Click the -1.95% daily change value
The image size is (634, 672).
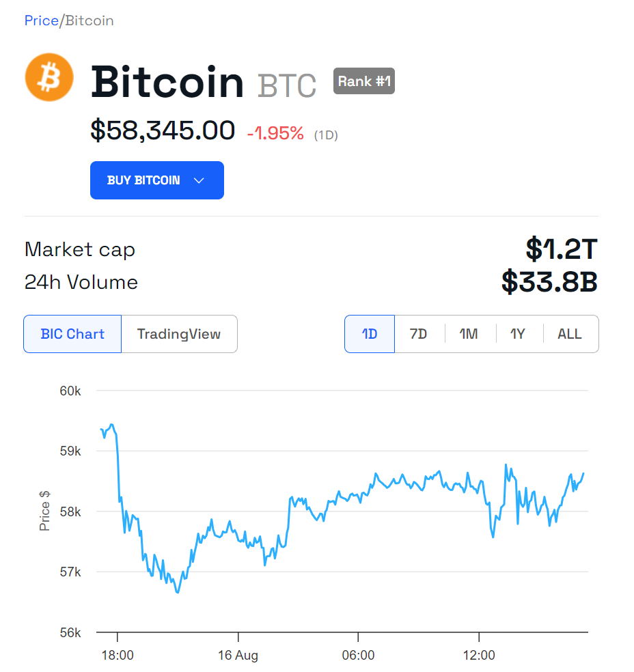click(x=275, y=133)
